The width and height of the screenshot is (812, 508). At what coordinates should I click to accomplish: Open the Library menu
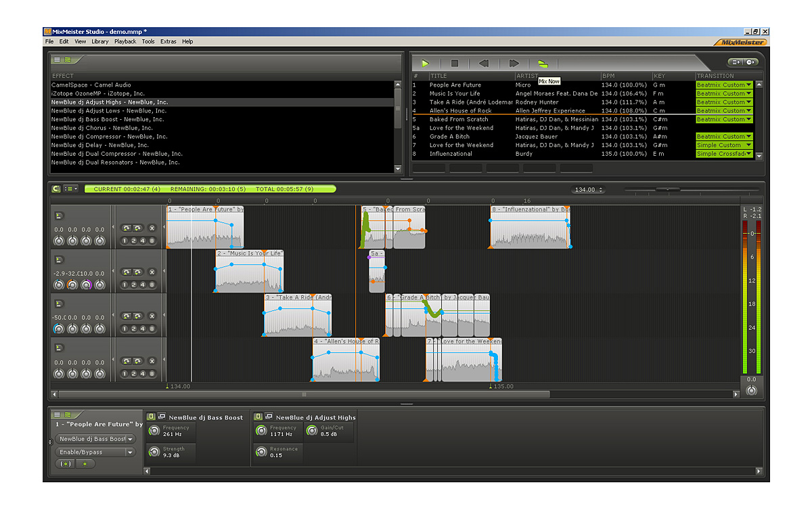100,41
